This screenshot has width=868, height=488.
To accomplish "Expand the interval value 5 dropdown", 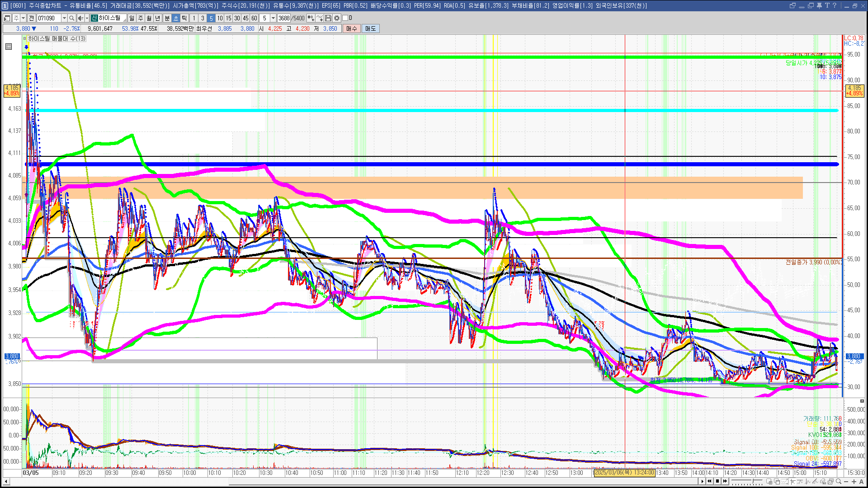I will [x=273, y=18].
